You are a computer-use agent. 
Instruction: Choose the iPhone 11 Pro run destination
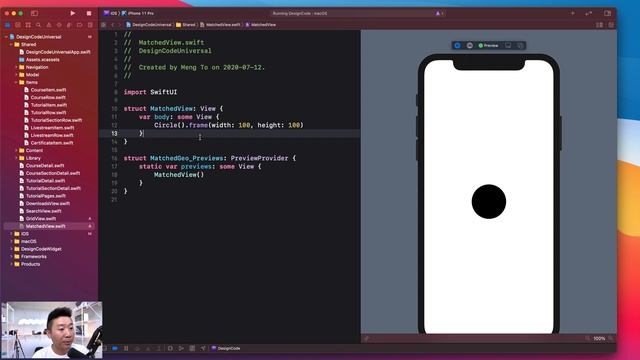138,13
